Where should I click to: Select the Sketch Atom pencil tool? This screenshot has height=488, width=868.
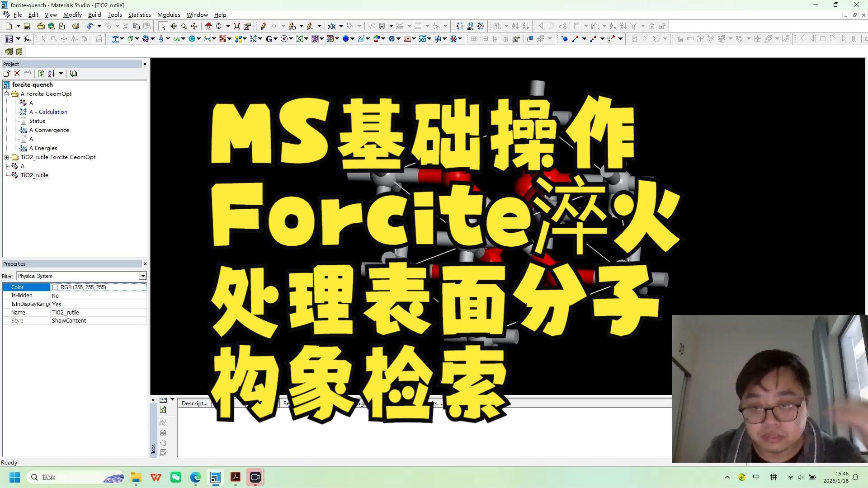tap(263, 26)
